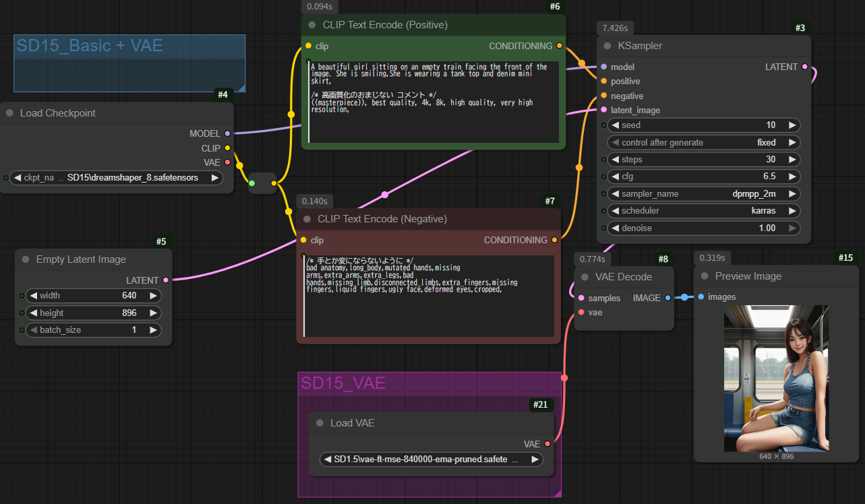
Task: Click the resize corner of the SD15_VAE group
Action: 558,493
